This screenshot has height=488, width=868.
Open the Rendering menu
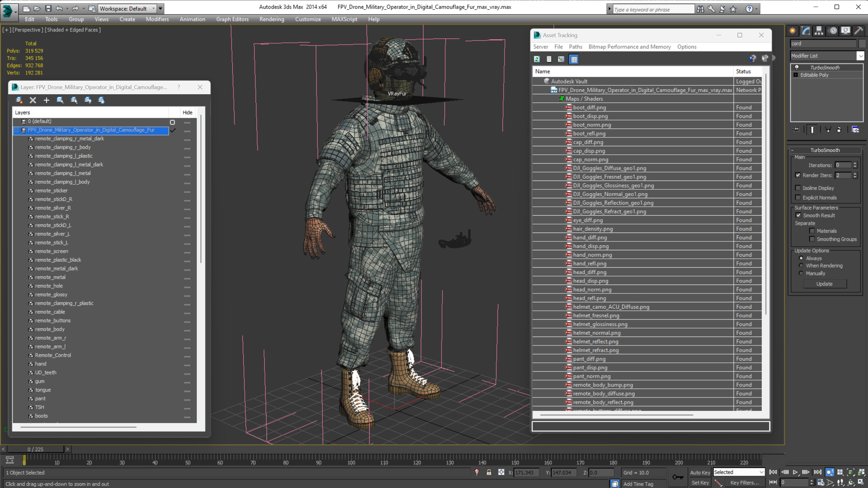272,19
